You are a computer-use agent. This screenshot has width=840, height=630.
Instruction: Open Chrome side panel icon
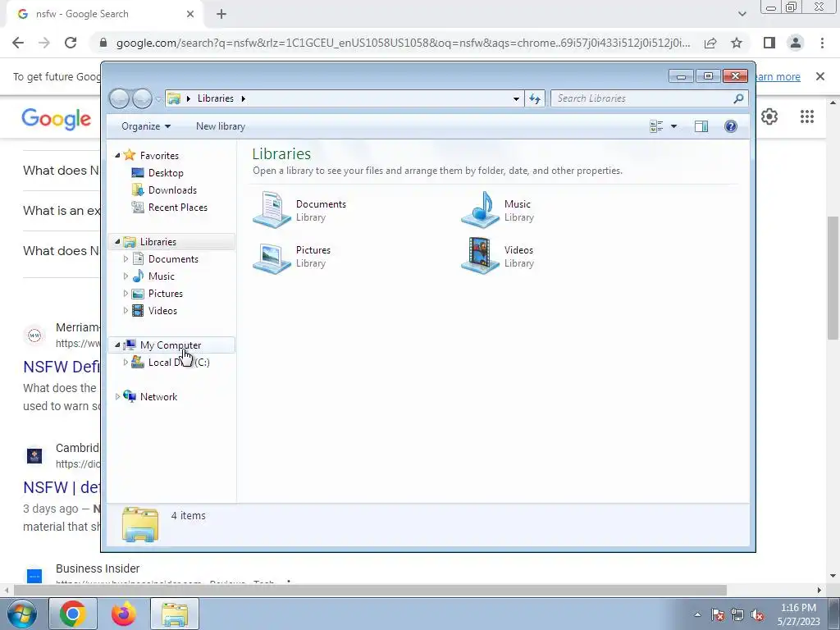point(769,43)
